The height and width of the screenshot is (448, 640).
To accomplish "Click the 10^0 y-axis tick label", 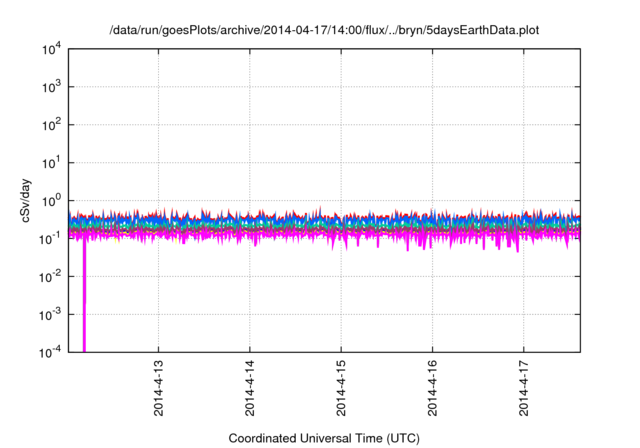I will 51,201.
